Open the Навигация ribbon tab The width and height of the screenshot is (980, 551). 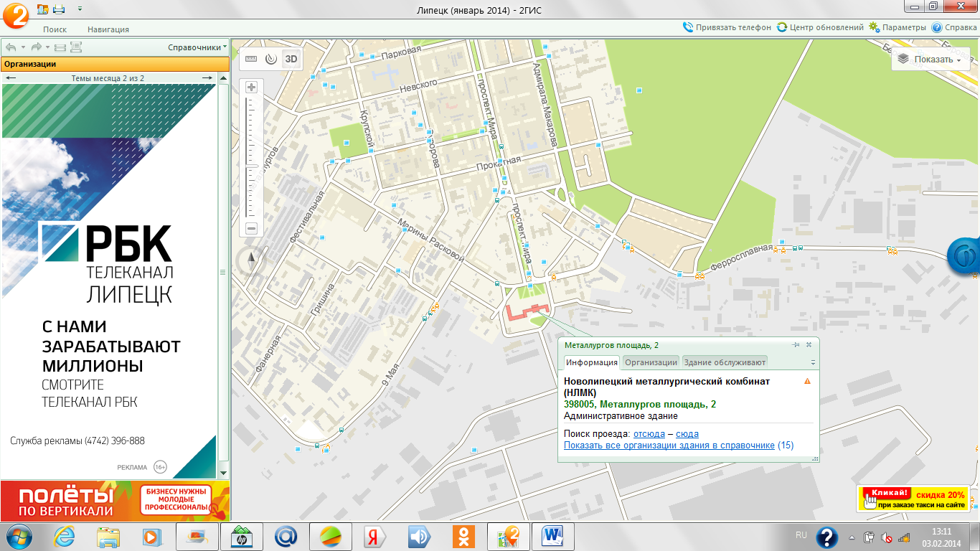(108, 29)
